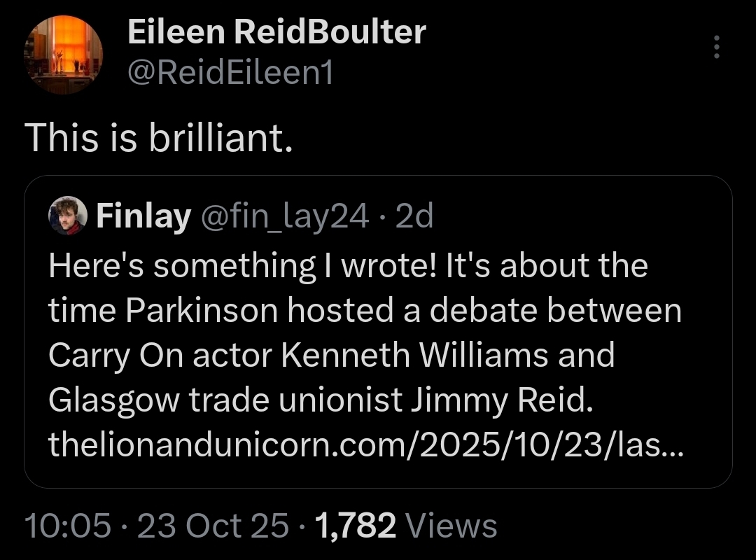
Task: Click the Eileen ReidBoulter display name
Action: click(x=276, y=31)
